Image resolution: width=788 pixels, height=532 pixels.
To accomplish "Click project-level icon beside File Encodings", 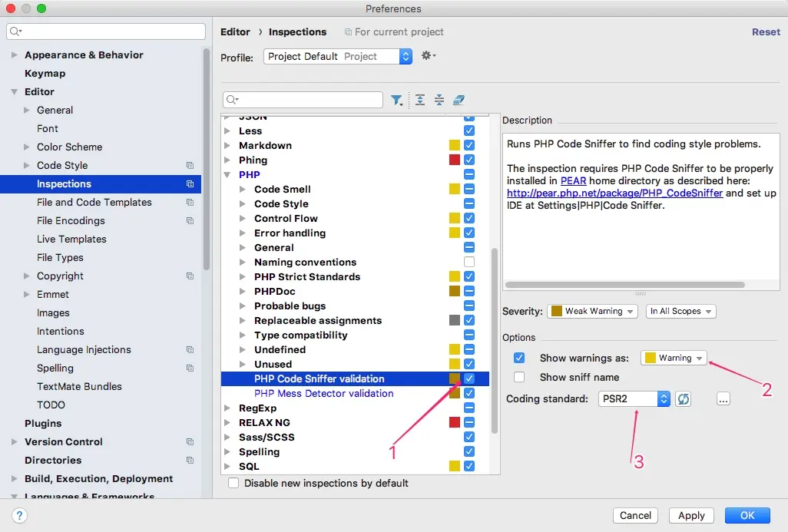I will pyautogui.click(x=190, y=220).
